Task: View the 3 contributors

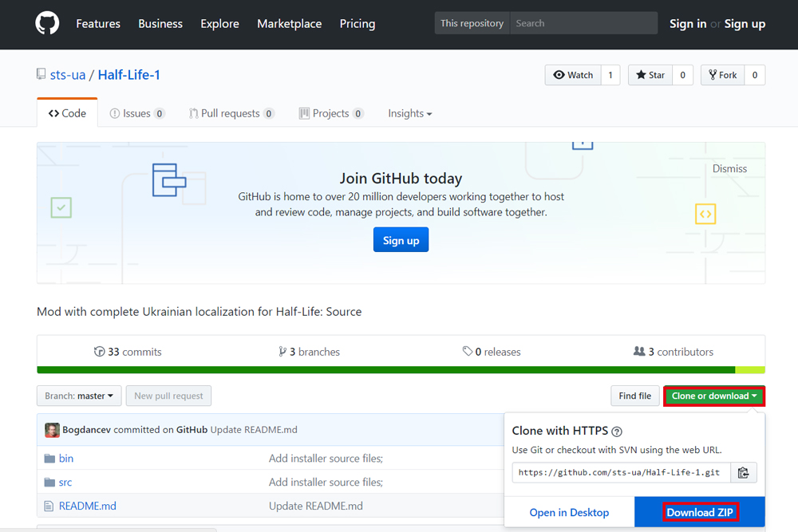Action: click(x=673, y=352)
